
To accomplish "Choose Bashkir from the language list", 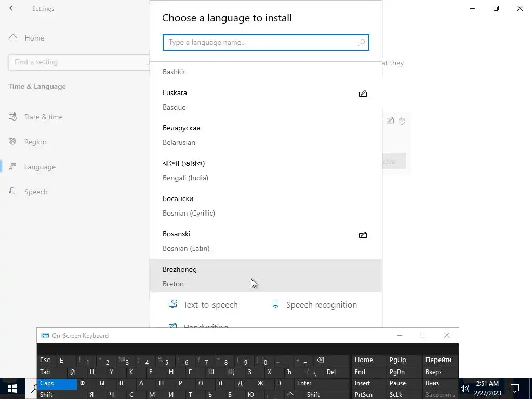I will click(265, 72).
